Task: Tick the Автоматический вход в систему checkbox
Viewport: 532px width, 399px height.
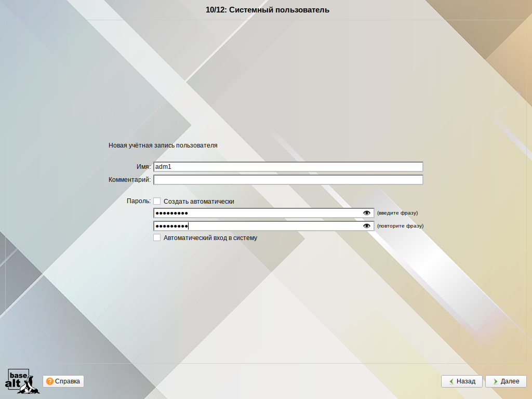Action: coord(157,238)
